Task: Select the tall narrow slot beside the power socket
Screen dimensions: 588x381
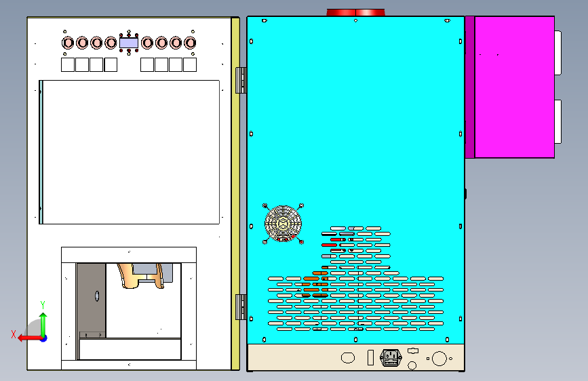Action: (x=370, y=357)
